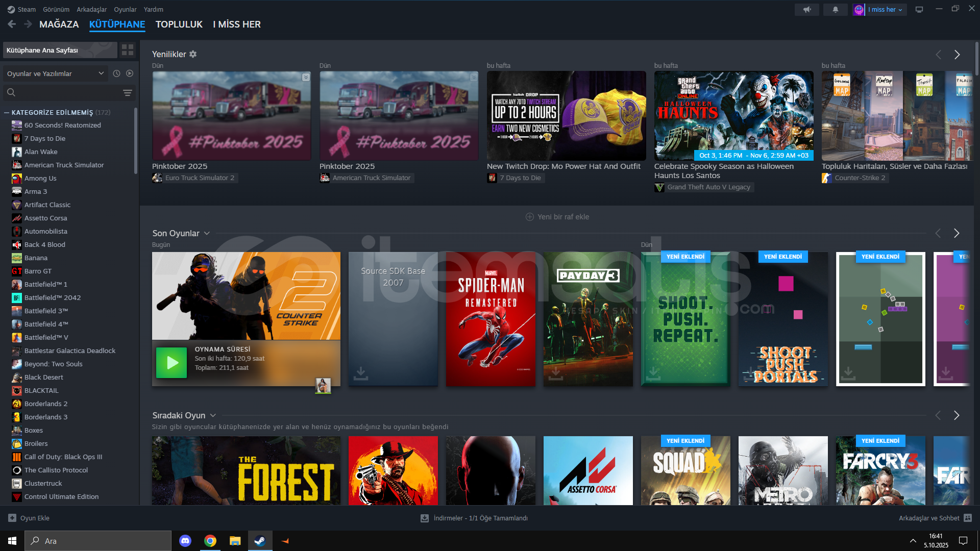Click the Yenilikler settings gear icon
The width and height of the screenshot is (980, 551).
[x=193, y=54]
